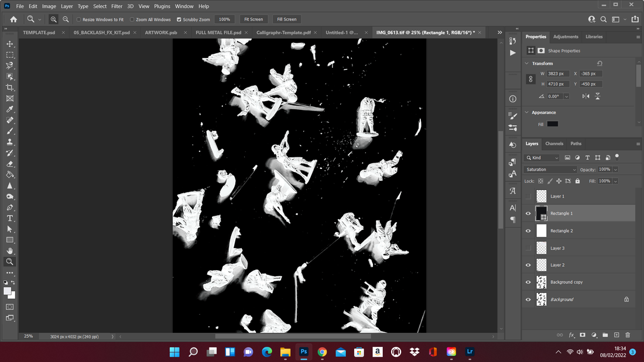Switch to the ARTWORK.psb document tab
This screenshot has height=362, width=644.
coord(161,32)
